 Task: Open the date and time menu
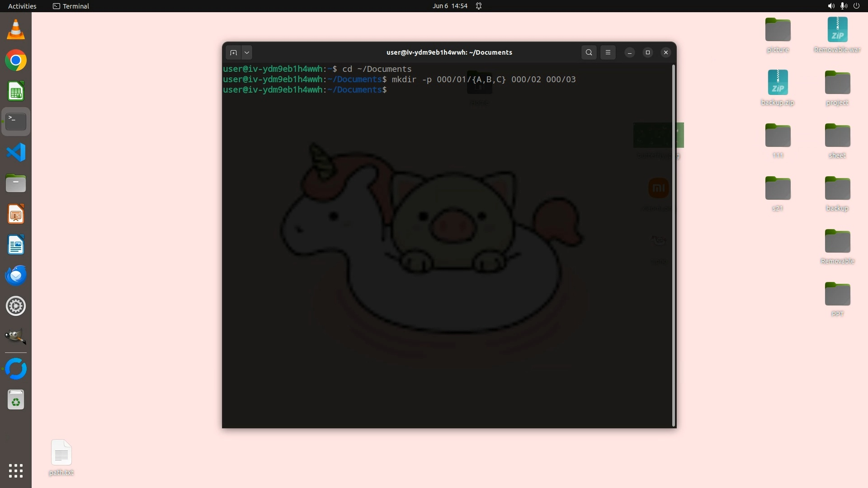[x=449, y=6]
